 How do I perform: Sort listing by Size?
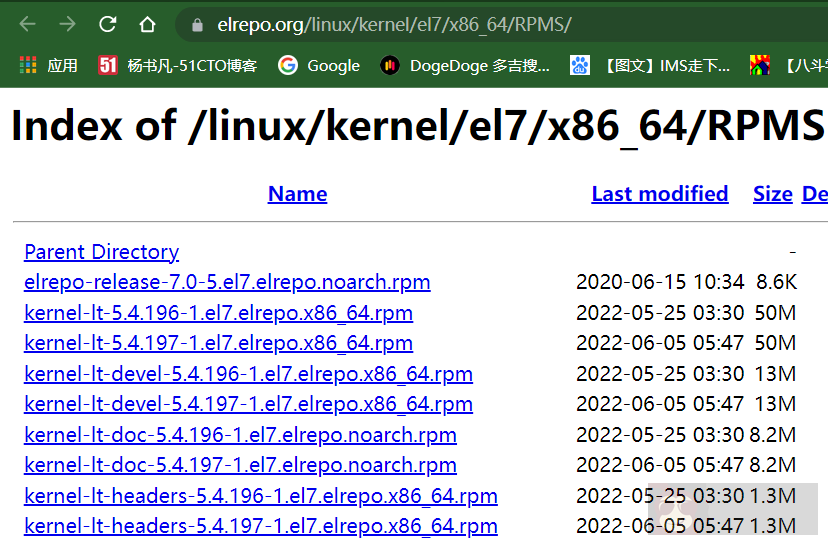click(773, 194)
